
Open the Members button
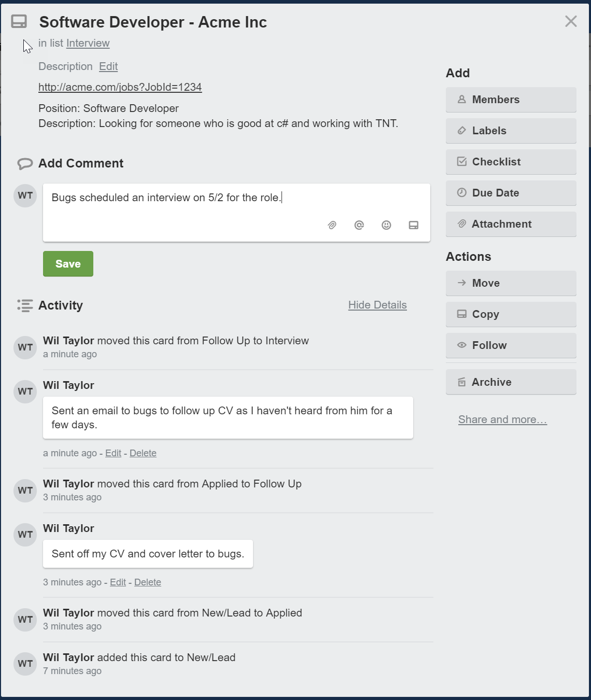click(511, 100)
